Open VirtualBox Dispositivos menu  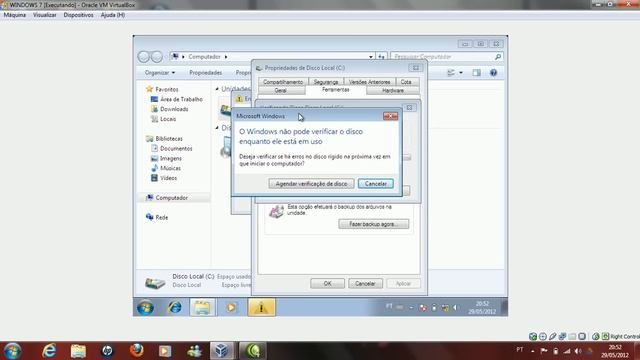pyautogui.click(x=78, y=15)
